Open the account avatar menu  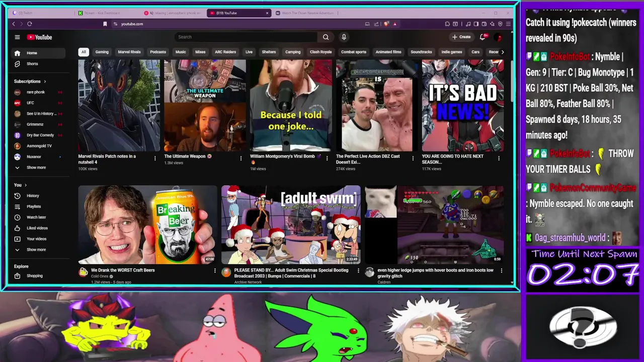click(498, 37)
